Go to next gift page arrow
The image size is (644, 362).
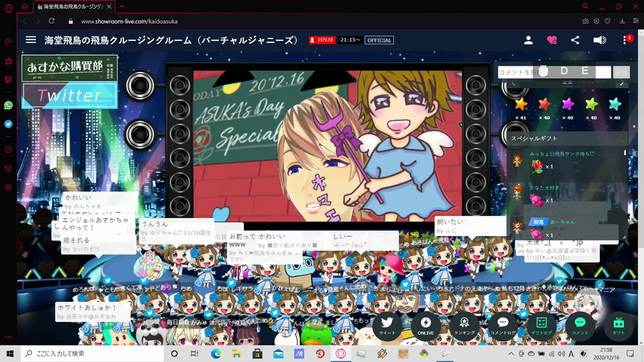(622, 83)
